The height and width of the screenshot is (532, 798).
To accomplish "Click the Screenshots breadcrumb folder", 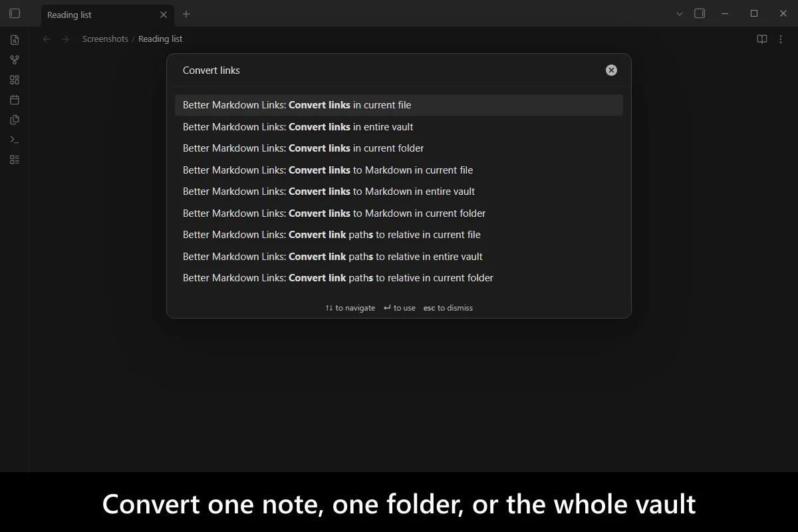I will coord(105,39).
